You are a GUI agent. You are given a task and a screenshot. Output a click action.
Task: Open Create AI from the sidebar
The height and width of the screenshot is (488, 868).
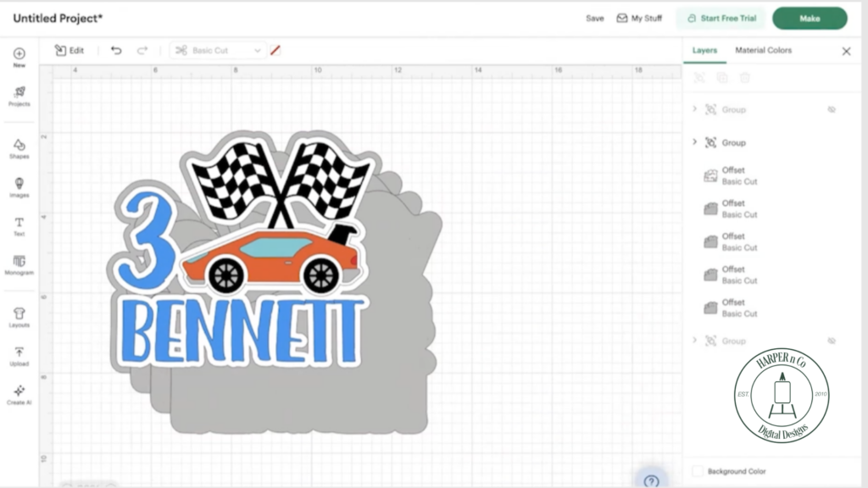[19, 395]
